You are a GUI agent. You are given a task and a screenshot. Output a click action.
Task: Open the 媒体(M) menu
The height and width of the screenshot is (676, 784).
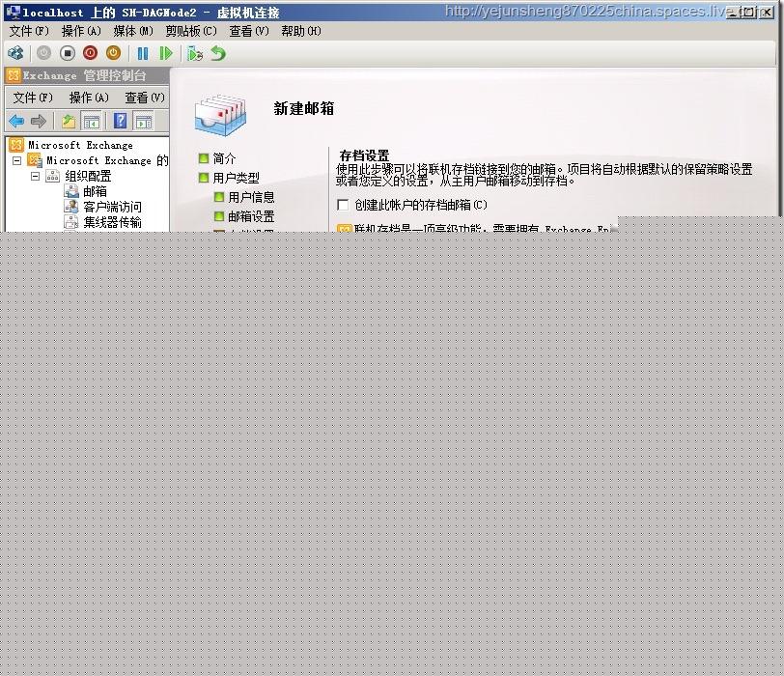pos(133,31)
